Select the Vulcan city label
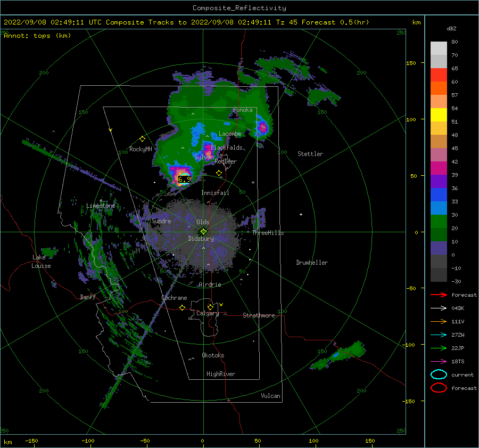The height and width of the screenshot is (448, 479). 270,396
